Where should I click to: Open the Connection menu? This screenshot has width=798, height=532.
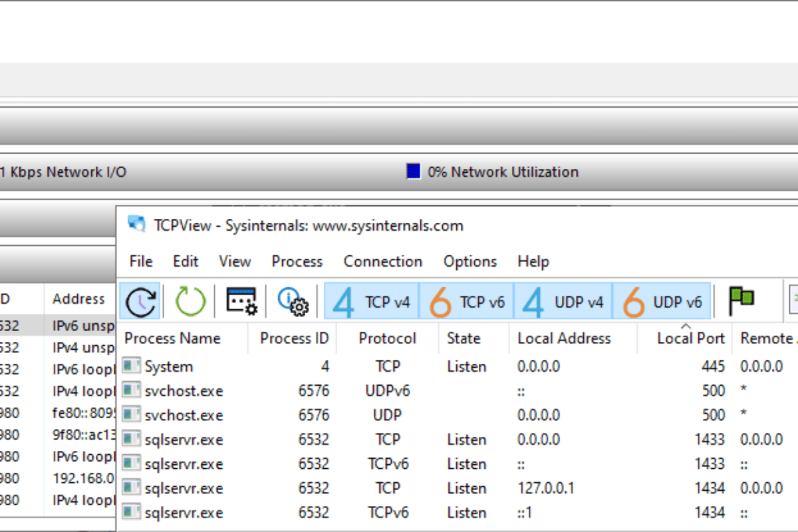click(382, 261)
